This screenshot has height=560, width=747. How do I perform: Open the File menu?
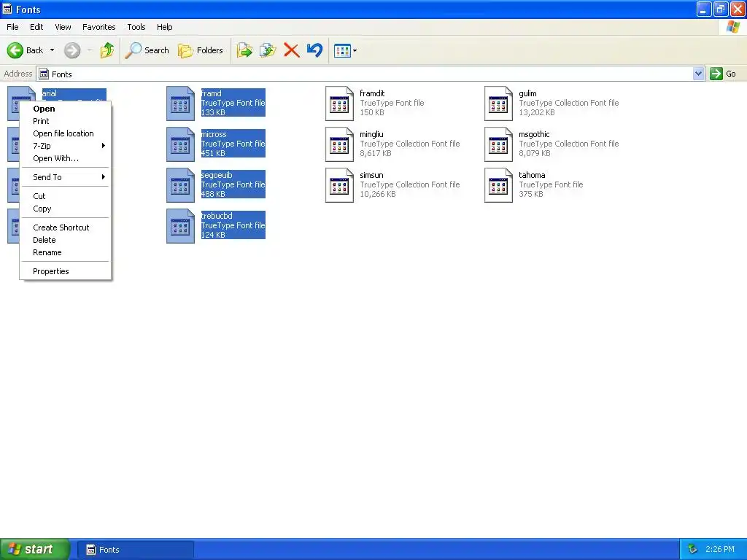[12, 27]
